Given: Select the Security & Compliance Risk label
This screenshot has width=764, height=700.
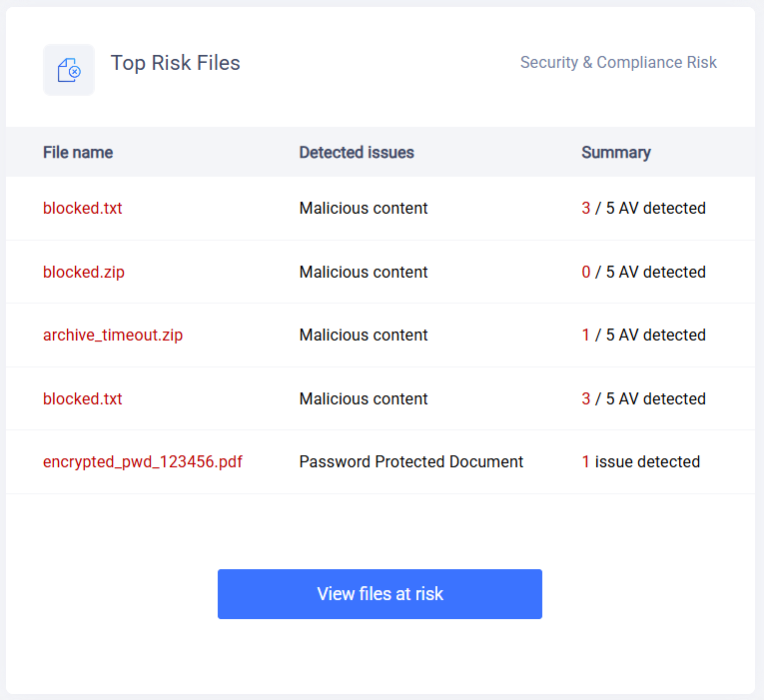Looking at the screenshot, I should pyautogui.click(x=618, y=62).
